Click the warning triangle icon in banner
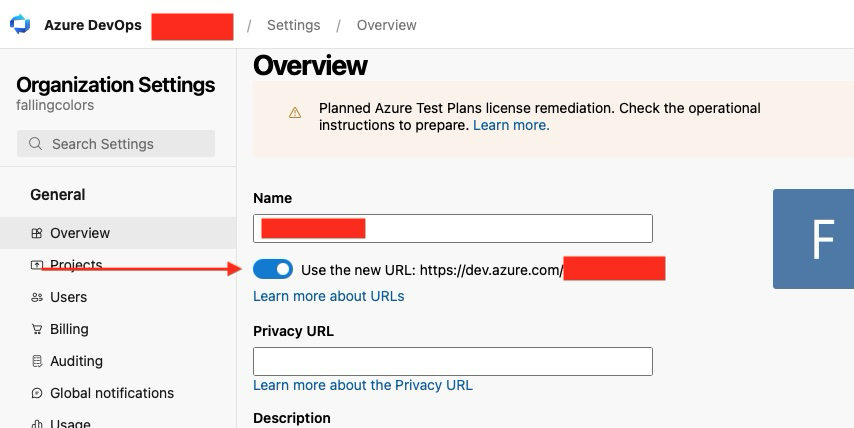The width and height of the screenshot is (854, 428). (x=295, y=113)
